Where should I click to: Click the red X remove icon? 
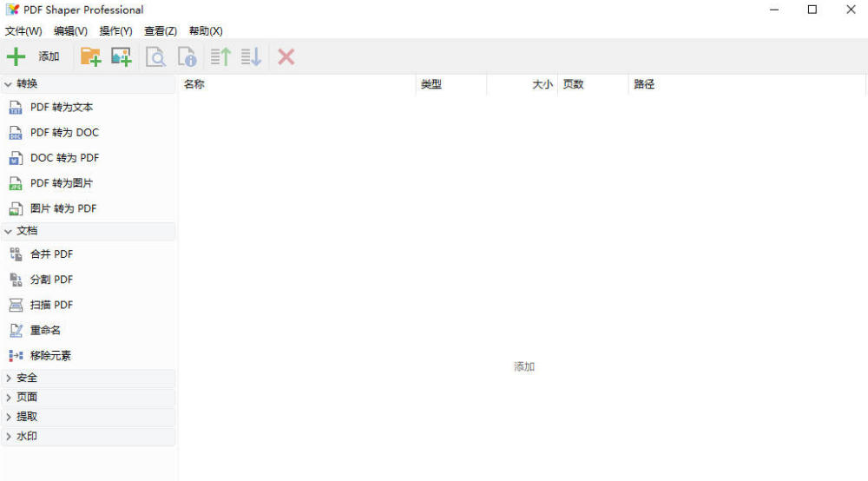(x=286, y=56)
